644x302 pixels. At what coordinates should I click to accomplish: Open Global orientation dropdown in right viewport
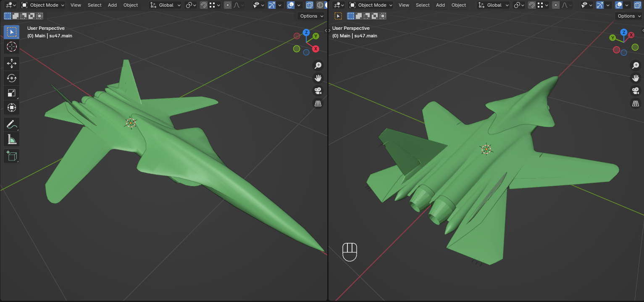(x=494, y=5)
